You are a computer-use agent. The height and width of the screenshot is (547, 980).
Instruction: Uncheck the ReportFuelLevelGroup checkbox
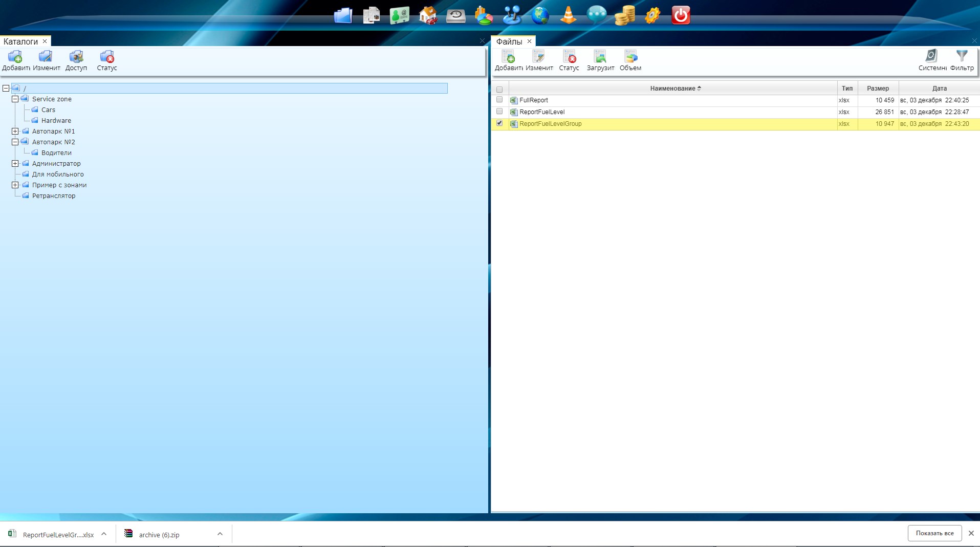click(x=499, y=123)
